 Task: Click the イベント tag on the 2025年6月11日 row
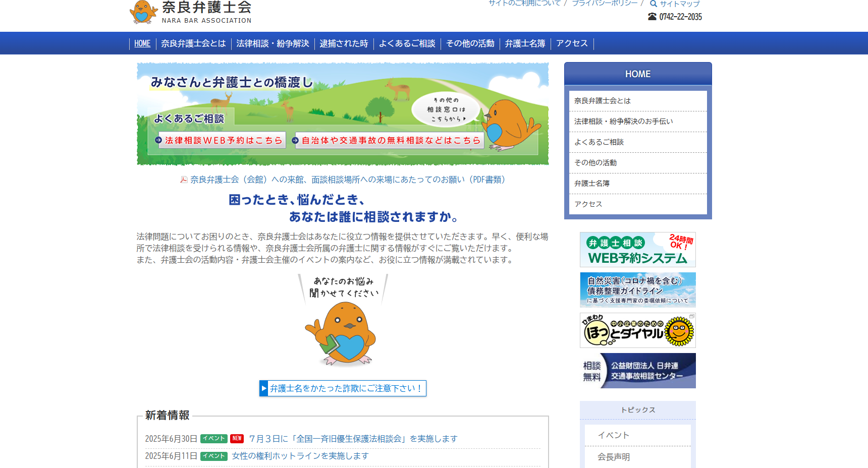[214, 456]
